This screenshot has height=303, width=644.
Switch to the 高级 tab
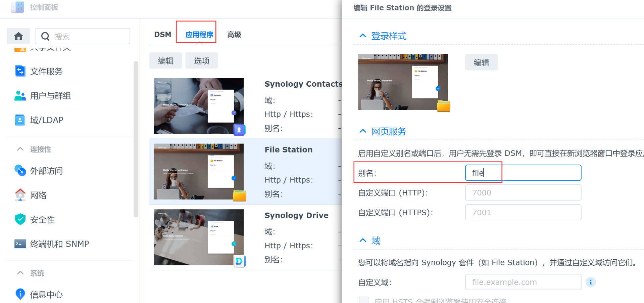(x=234, y=35)
